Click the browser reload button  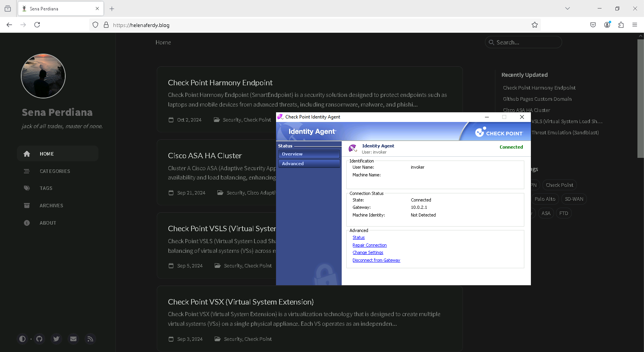pyautogui.click(x=37, y=25)
